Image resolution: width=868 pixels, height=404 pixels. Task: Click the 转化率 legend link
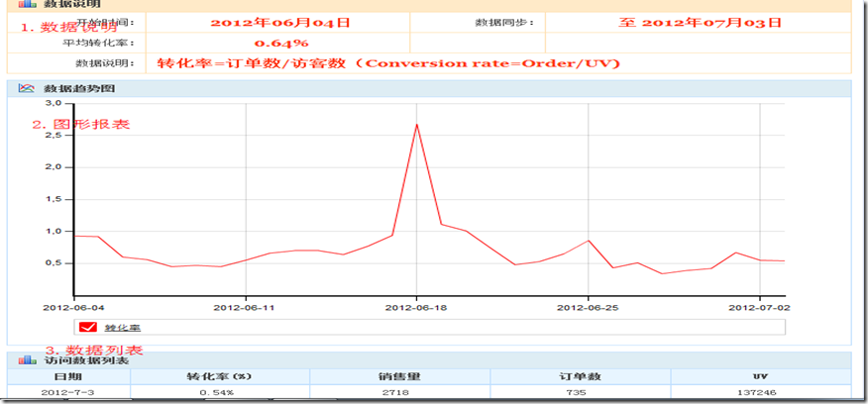point(122,328)
